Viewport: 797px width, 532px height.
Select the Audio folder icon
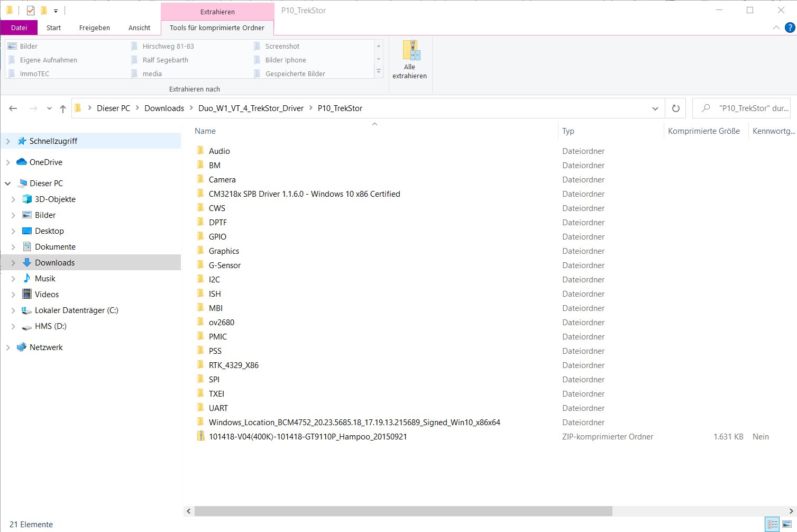200,151
